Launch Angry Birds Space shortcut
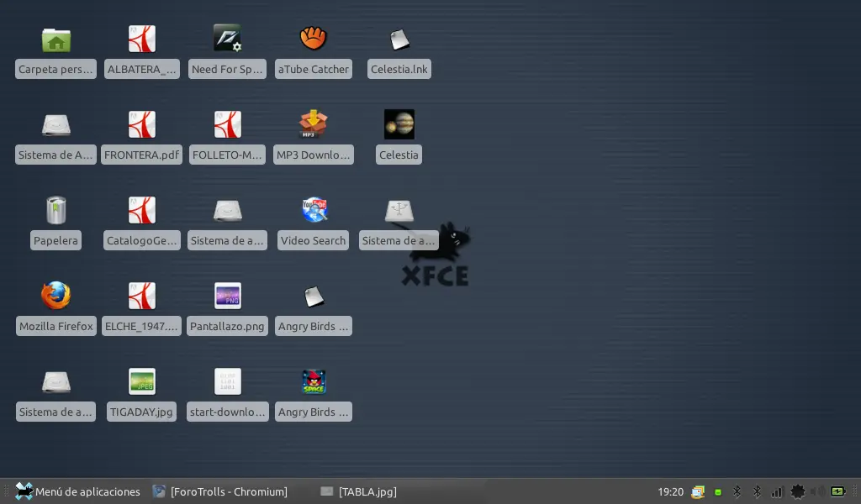861x504 pixels. pyautogui.click(x=314, y=381)
